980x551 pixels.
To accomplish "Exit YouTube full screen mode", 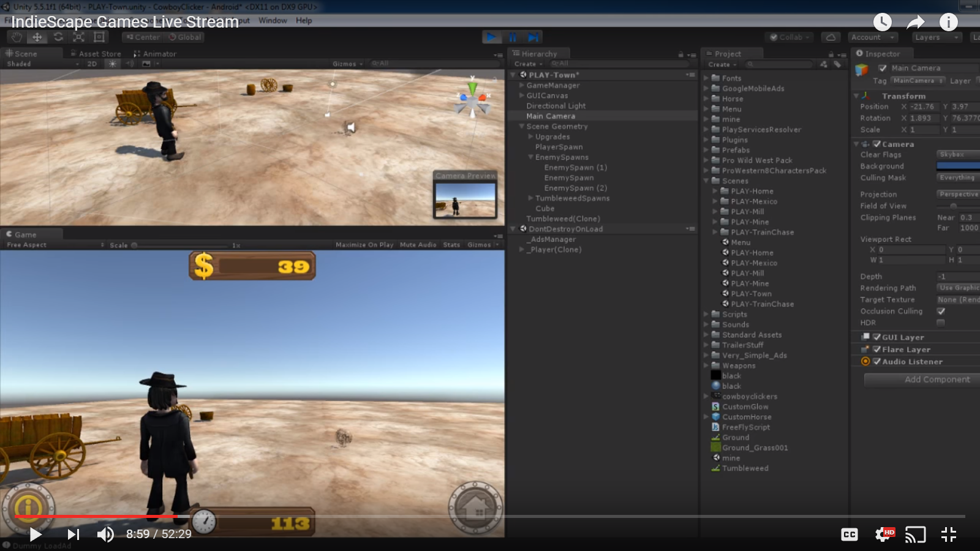I will click(949, 534).
